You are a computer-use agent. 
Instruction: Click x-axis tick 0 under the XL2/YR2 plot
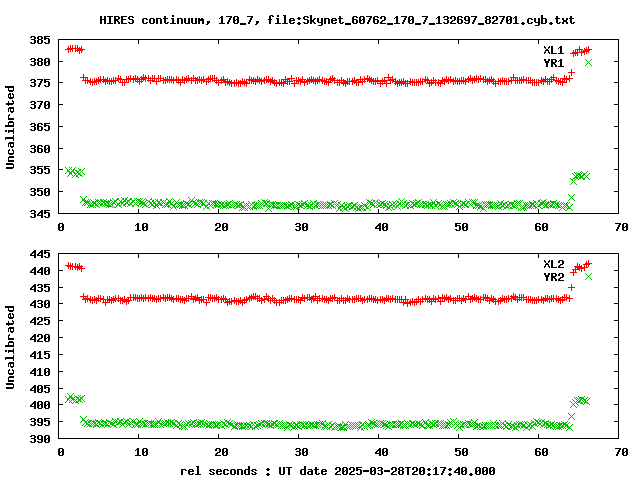pyautogui.click(x=61, y=452)
